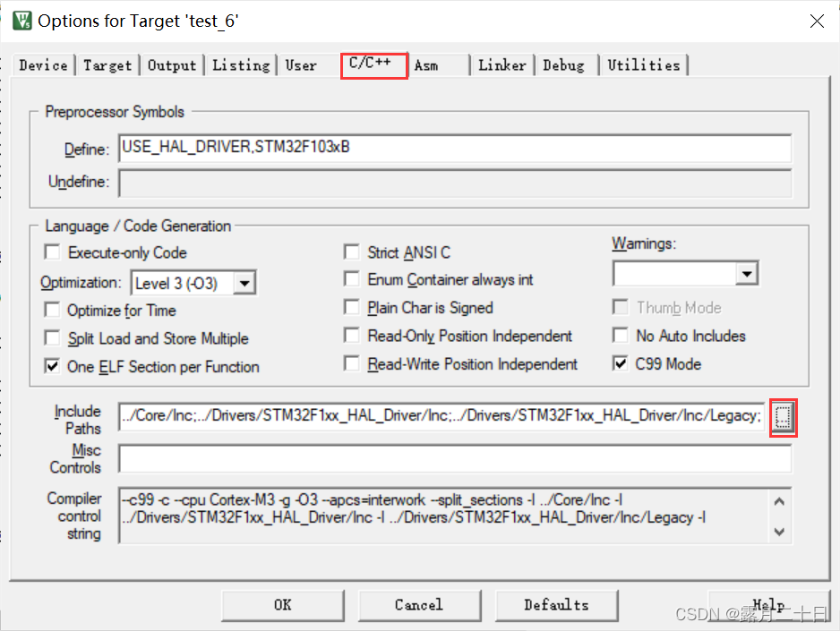Screen dimensions: 840x631
Task: Click the Undefine input field
Action: click(455, 183)
